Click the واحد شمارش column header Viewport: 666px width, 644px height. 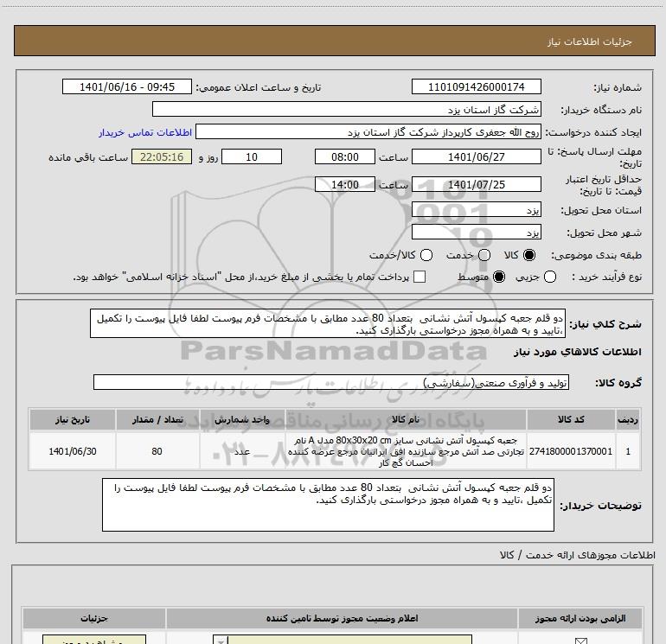point(241,419)
